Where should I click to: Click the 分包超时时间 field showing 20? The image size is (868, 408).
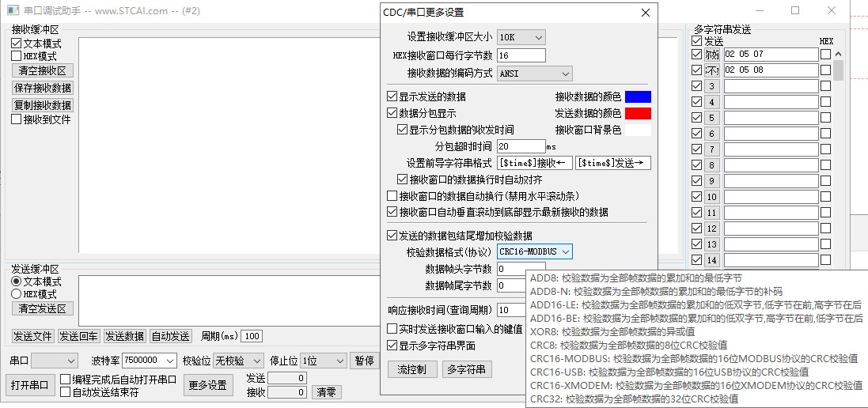pos(521,146)
